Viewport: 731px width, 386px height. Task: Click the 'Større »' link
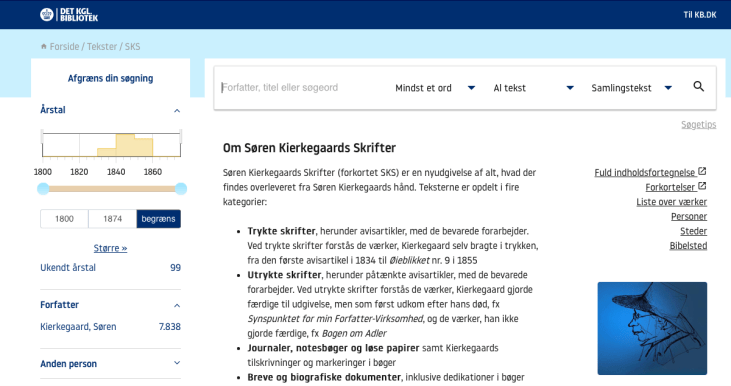(110, 248)
